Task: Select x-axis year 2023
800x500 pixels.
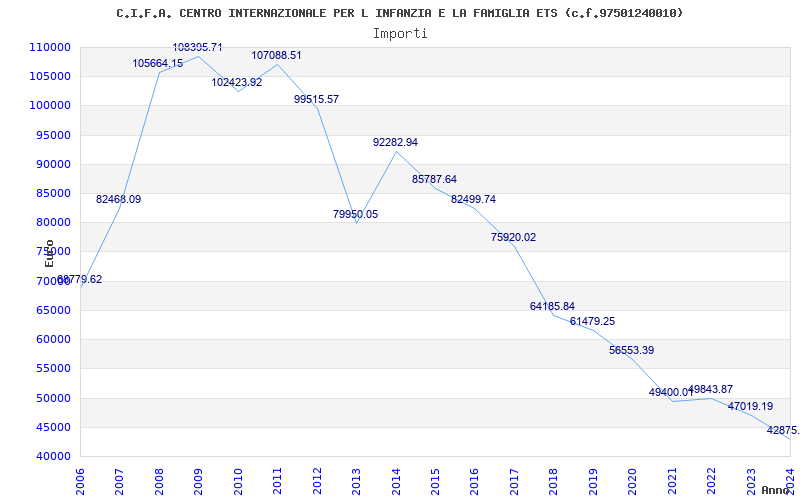Action: [751, 482]
